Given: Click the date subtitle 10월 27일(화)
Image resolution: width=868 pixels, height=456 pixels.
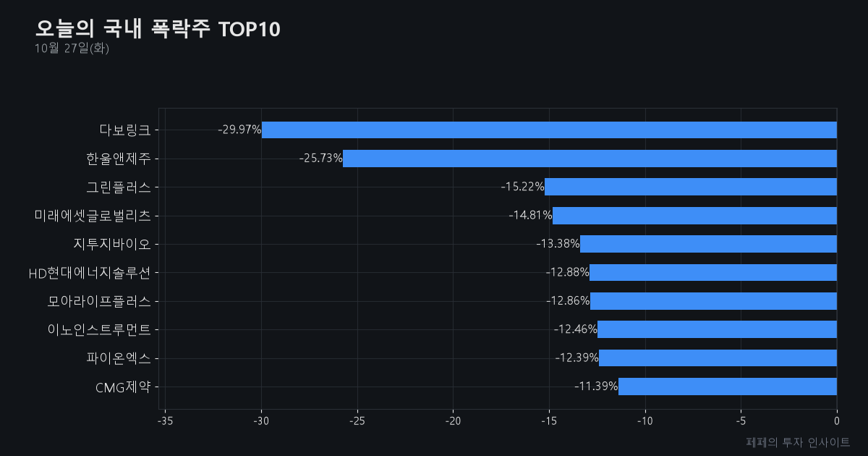Looking at the screenshot, I should (72, 48).
